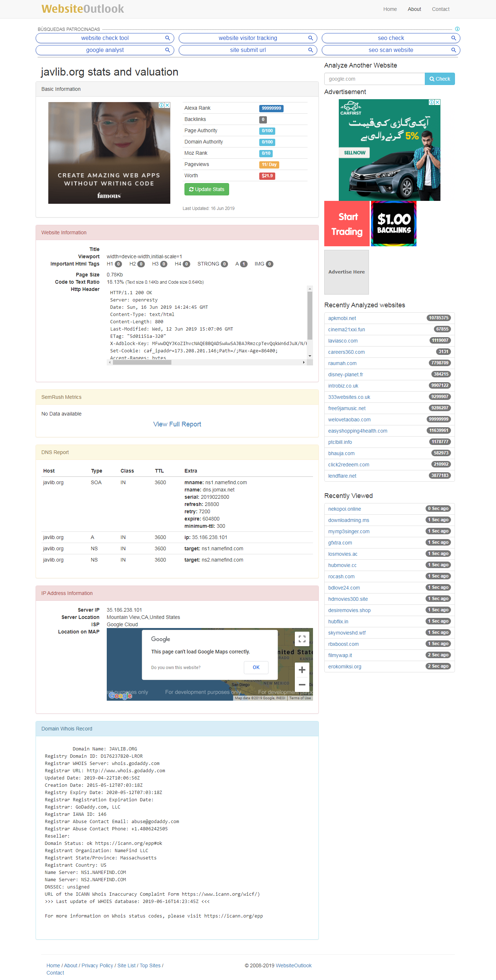496x980 pixels.
Task: Open the About menu item
Action: [x=414, y=9]
